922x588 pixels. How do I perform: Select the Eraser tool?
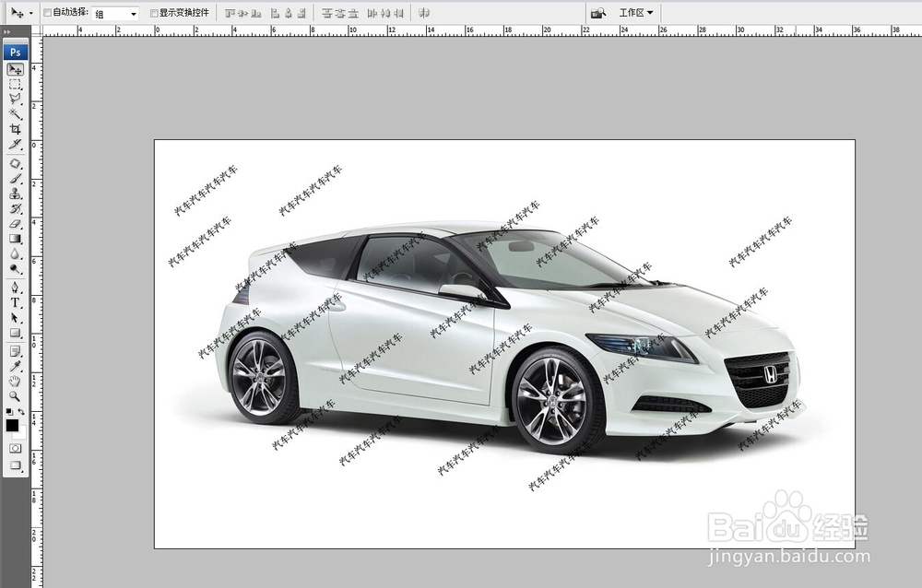[16, 224]
